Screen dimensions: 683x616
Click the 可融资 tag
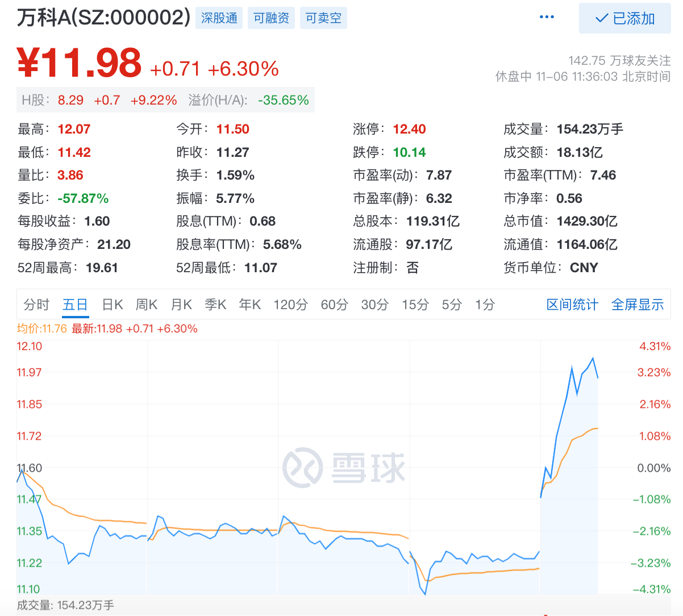click(272, 18)
